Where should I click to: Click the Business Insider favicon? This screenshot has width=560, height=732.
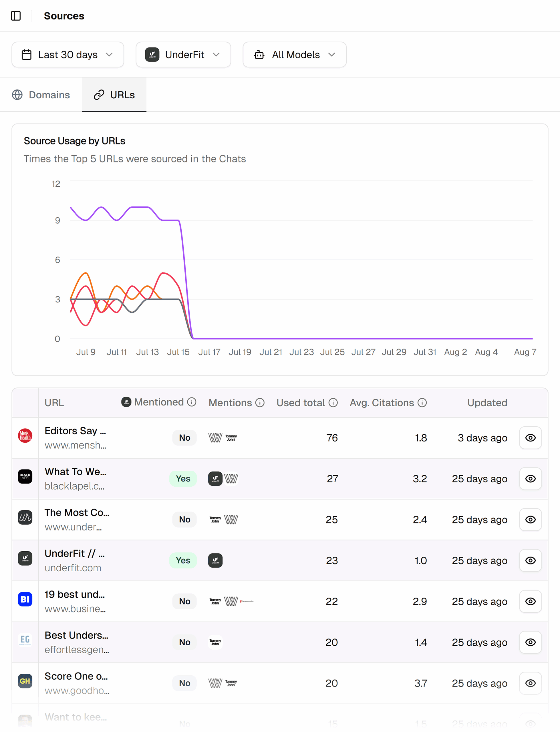pyautogui.click(x=25, y=599)
